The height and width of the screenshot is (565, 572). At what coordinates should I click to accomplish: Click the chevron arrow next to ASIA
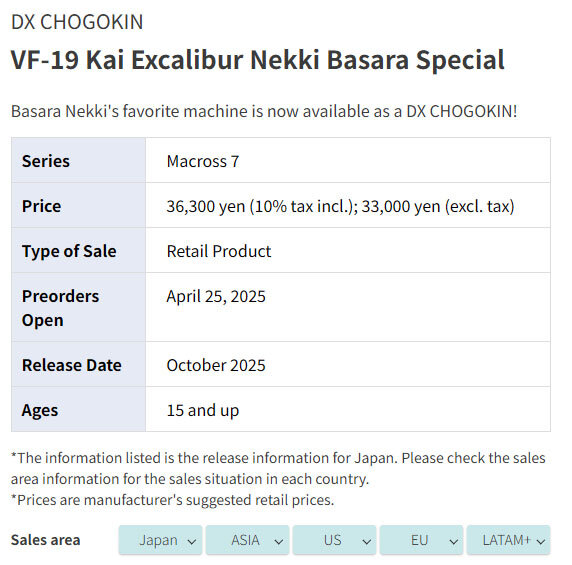tap(279, 542)
